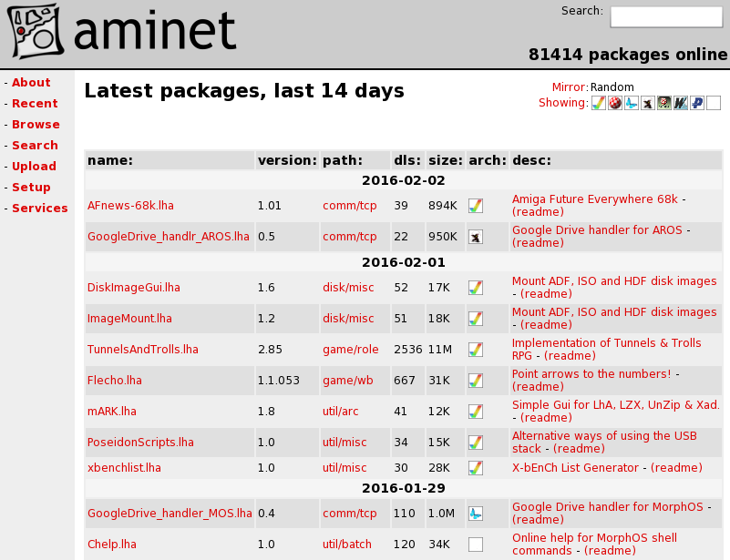Click the blank arch icon for Chelp.lha

point(476,545)
